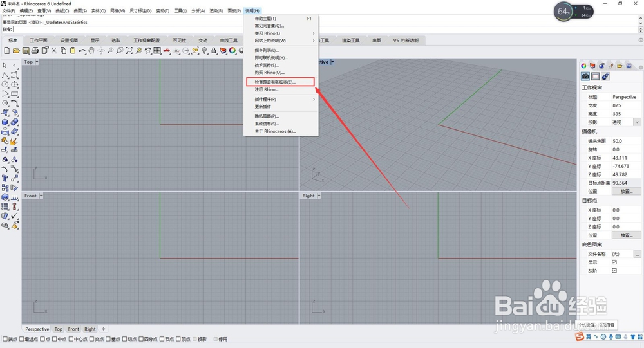This screenshot has width=644, height=348.
Task: Expand the 插件程序 submenu
Action: [281, 99]
